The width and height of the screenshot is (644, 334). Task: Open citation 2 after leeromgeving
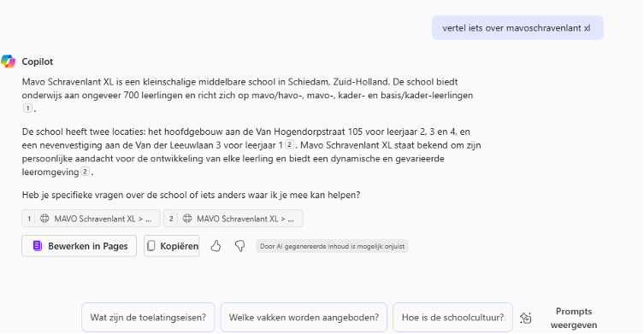click(x=85, y=172)
